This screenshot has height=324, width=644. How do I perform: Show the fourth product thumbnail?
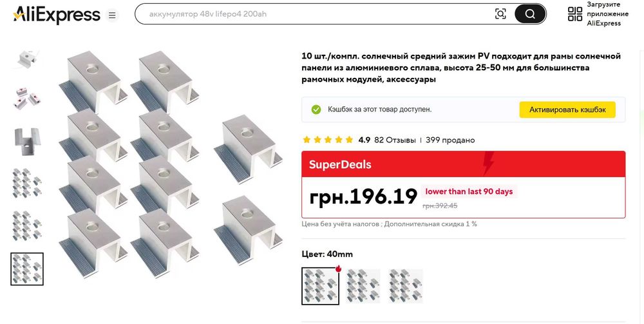27,184
